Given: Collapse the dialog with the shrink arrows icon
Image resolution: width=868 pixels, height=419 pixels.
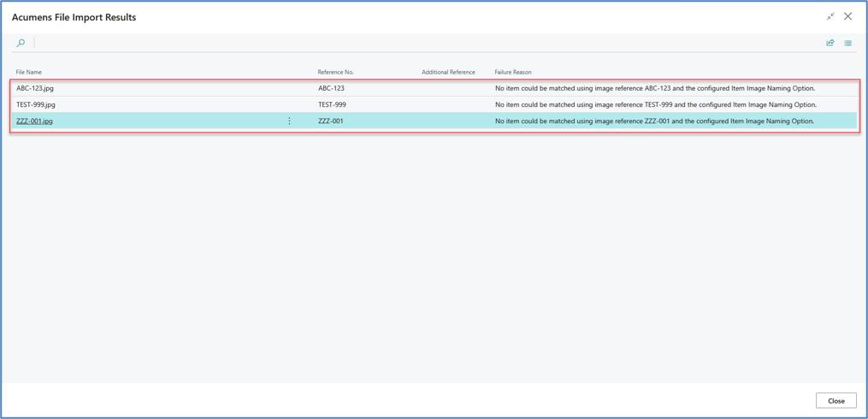Looking at the screenshot, I should (830, 16).
